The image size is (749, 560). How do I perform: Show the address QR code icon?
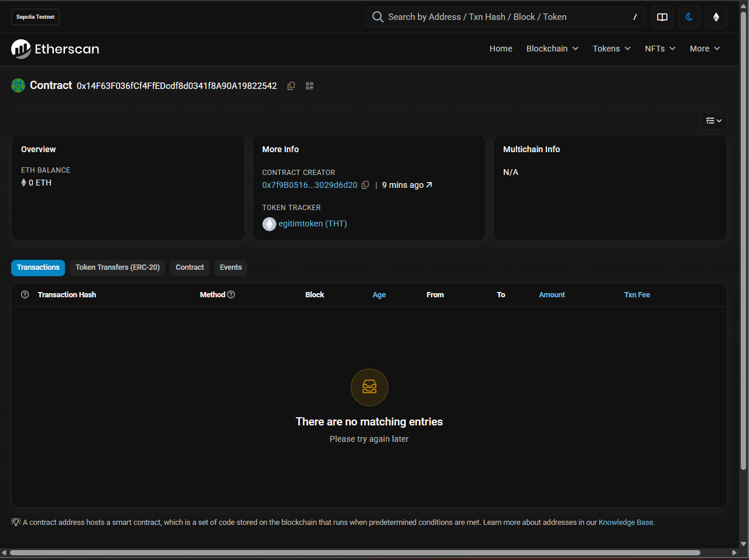(310, 86)
